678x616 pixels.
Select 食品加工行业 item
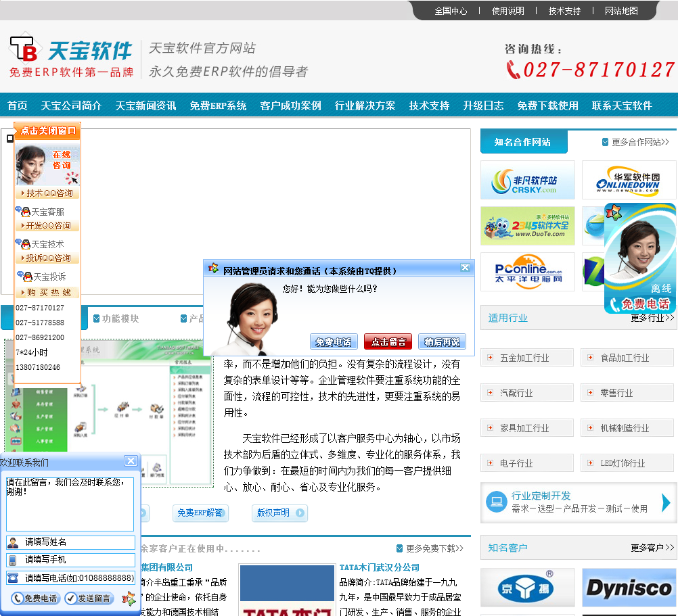627,358
